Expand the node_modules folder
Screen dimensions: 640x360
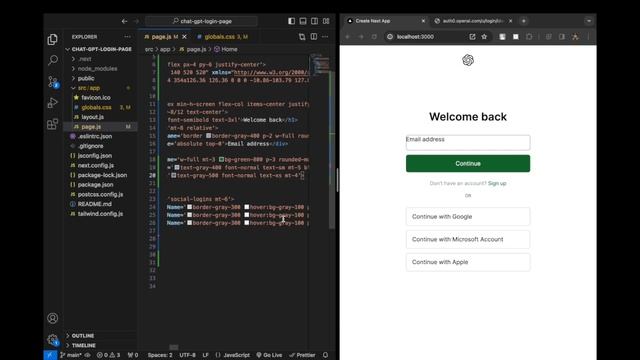(x=97, y=69)
